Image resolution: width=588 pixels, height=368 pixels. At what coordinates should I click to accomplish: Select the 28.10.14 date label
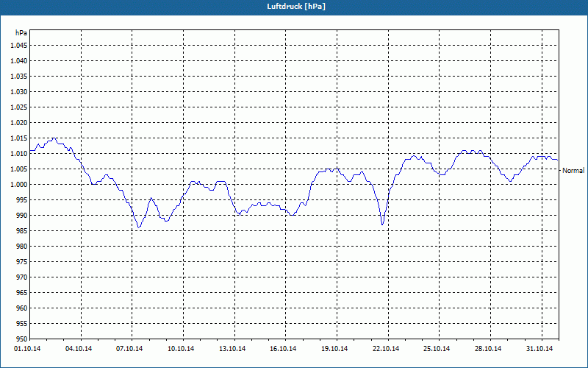point(488,349)
